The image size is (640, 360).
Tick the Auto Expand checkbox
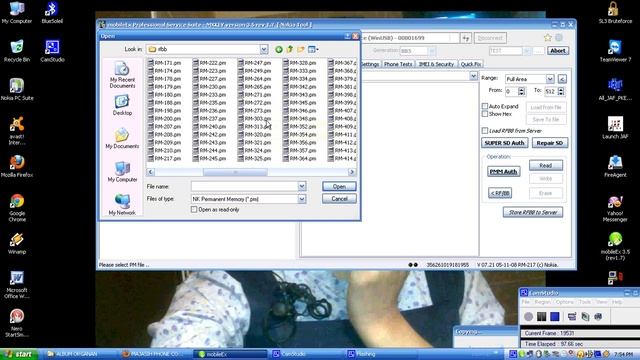pyautogui.click(x=484, y=106)
